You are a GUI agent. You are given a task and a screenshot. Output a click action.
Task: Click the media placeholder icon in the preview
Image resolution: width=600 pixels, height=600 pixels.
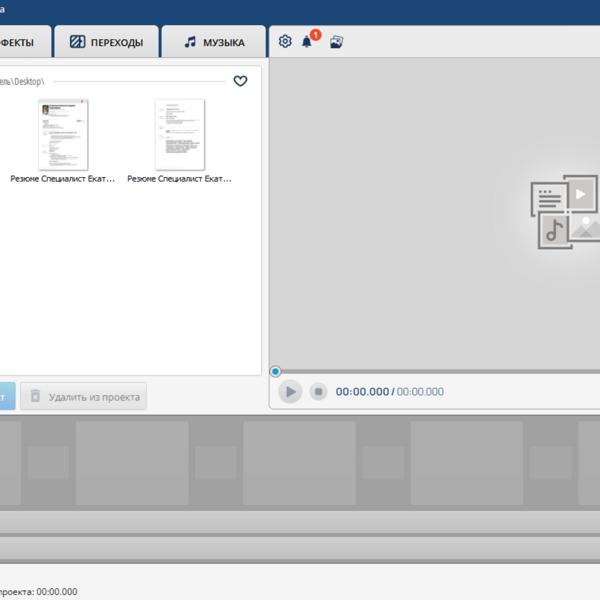(x=565, y=212)
